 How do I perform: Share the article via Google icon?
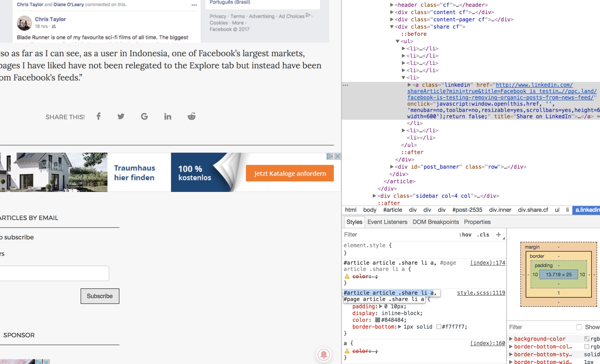pos(144,116)
